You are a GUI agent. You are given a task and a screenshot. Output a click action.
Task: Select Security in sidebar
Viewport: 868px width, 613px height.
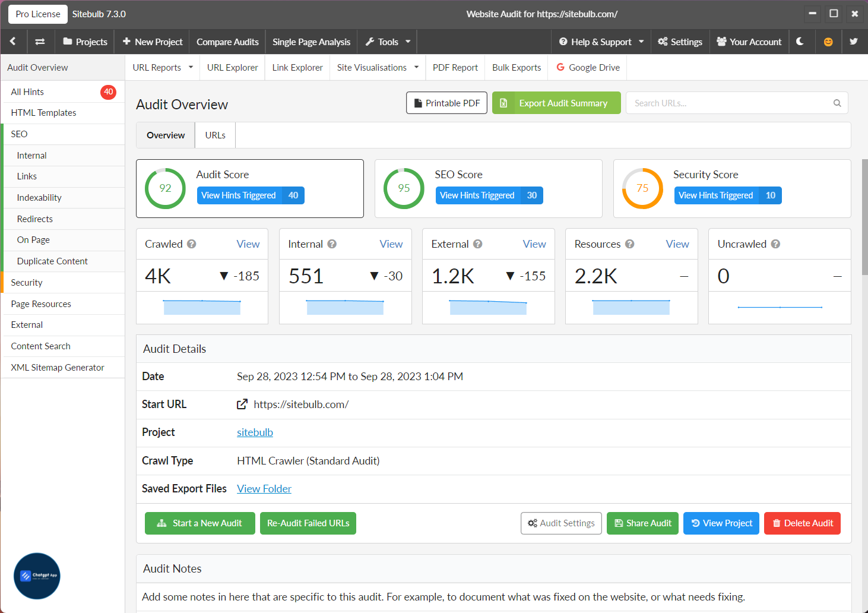coord(63,282)
